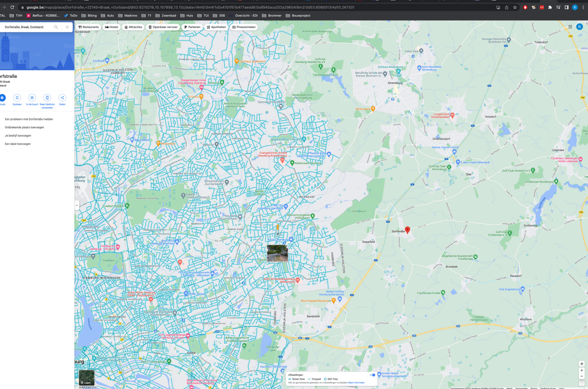The height and width of the screenshot is (389, 588).
Task: Open the red hand ad-blocker extension
Action: 525,7
